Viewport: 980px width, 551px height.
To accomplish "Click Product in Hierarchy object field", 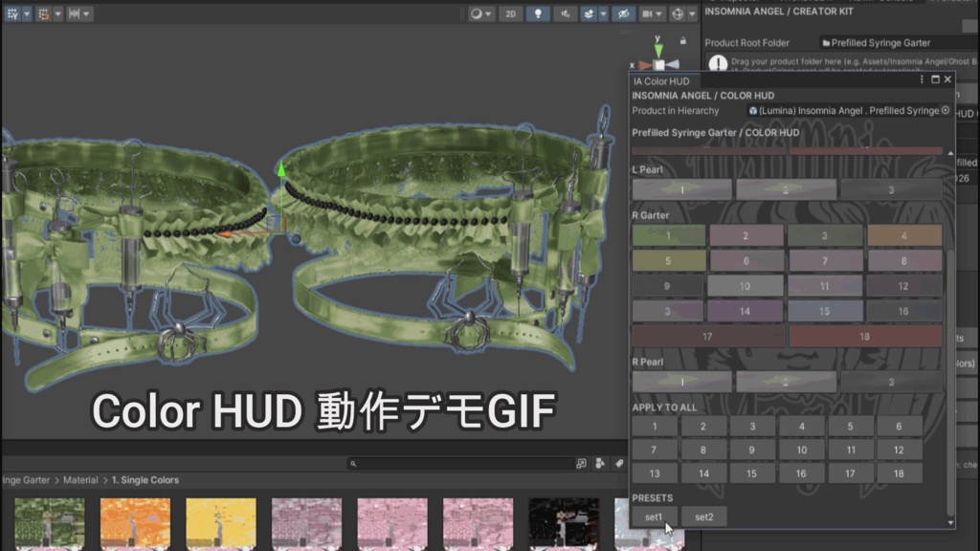I will click(x=849, y=111).
